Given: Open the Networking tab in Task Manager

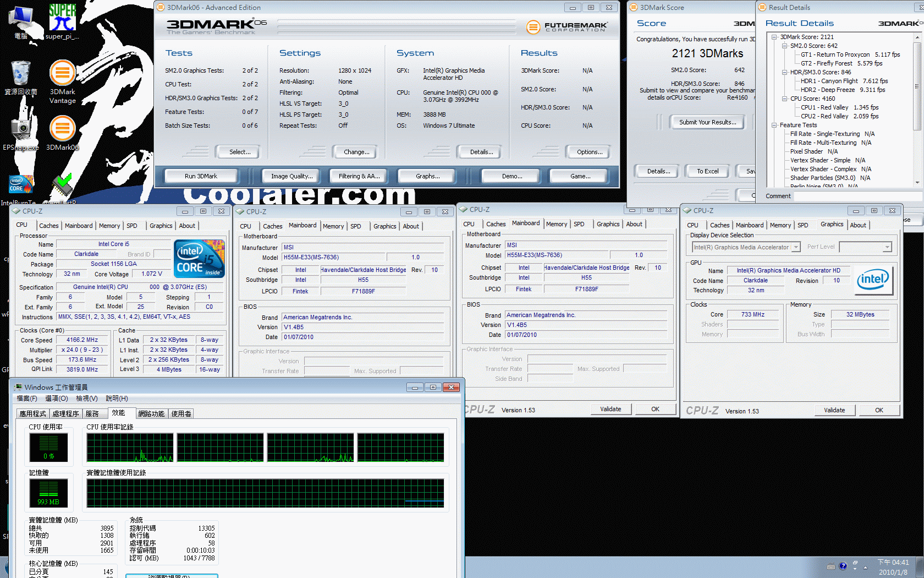Looking at the screenshot, I should click(151, 413).
